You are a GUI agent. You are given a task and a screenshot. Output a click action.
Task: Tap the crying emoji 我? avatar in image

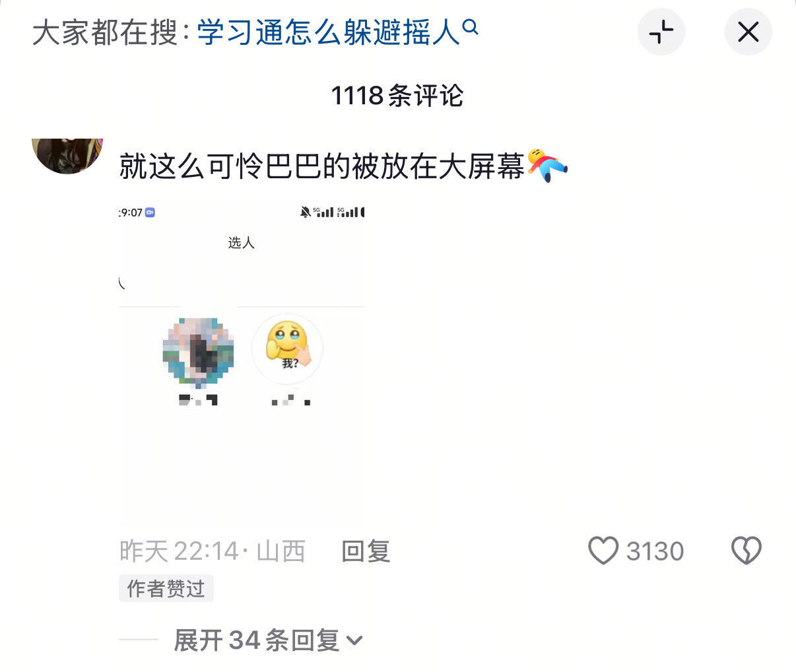(287, 349)
